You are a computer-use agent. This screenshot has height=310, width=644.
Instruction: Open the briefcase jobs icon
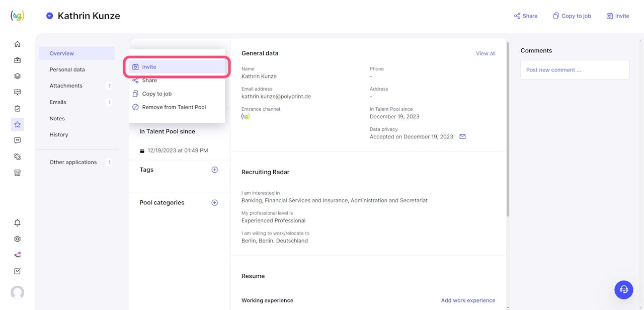click(18, 60)
